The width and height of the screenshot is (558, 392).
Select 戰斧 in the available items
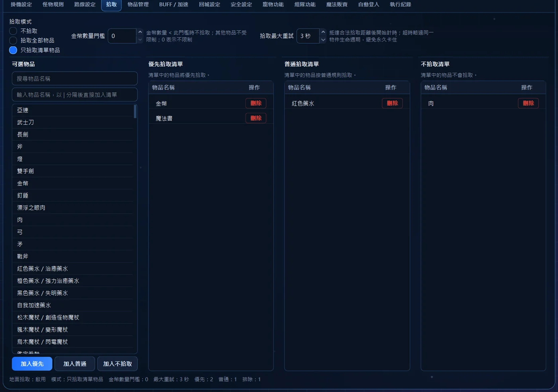click(x=73, y=257)
